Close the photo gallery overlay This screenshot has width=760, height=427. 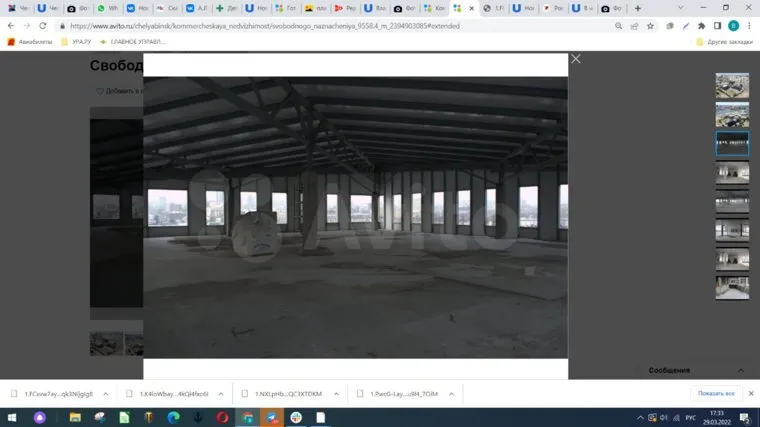[575, 59]
